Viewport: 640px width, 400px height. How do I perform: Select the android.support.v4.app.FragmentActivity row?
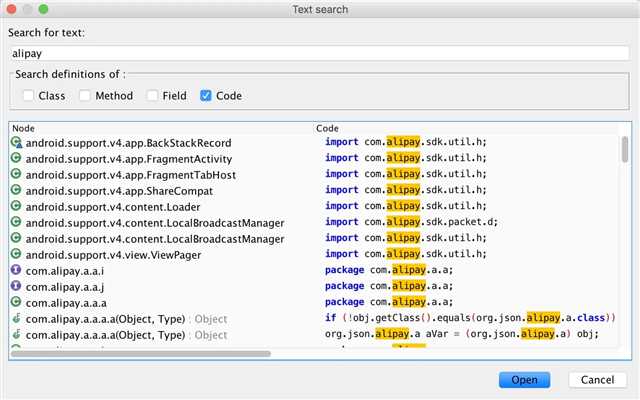tap(313, 159)
